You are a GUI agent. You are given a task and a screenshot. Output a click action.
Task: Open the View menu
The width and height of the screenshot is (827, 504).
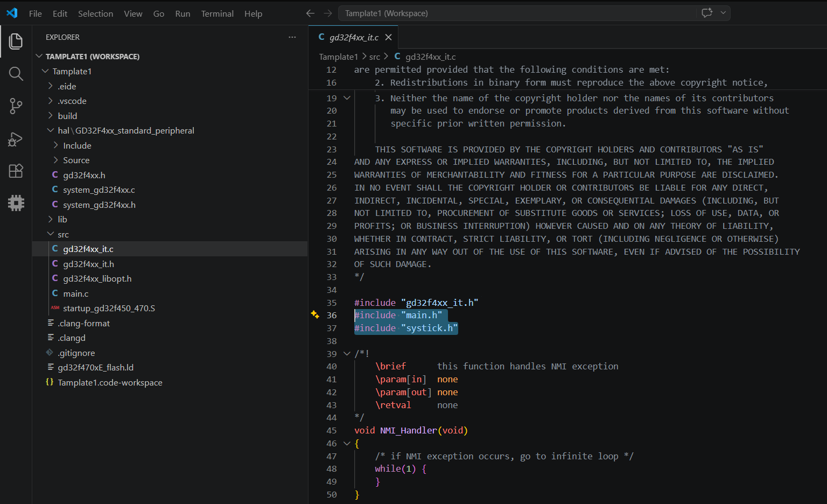click(133, 13)
